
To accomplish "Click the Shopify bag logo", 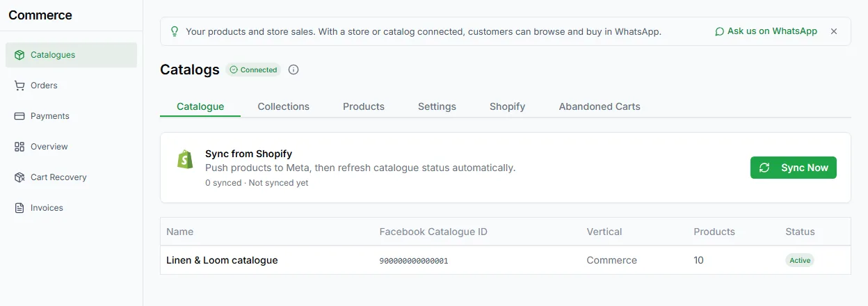I will click(x=184, y=160).
